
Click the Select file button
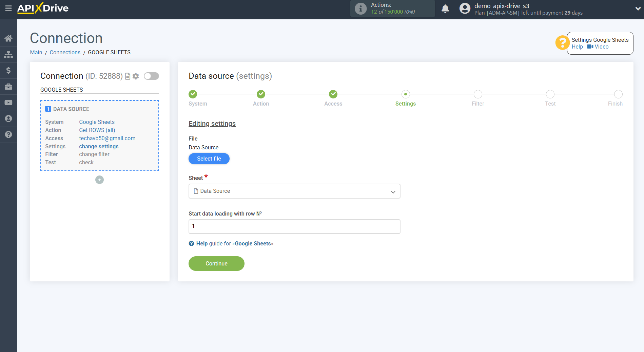click(x=209, y=159)
